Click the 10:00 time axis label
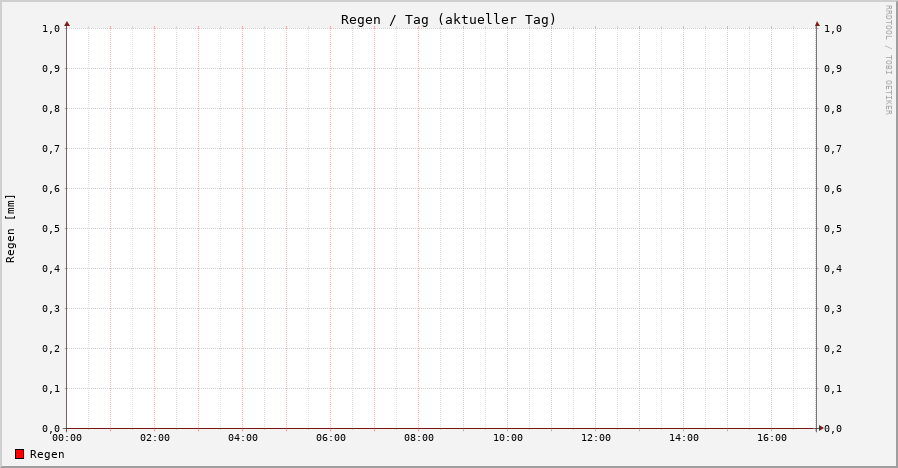The height and width of the screenshot is (468, 898). 508,438
